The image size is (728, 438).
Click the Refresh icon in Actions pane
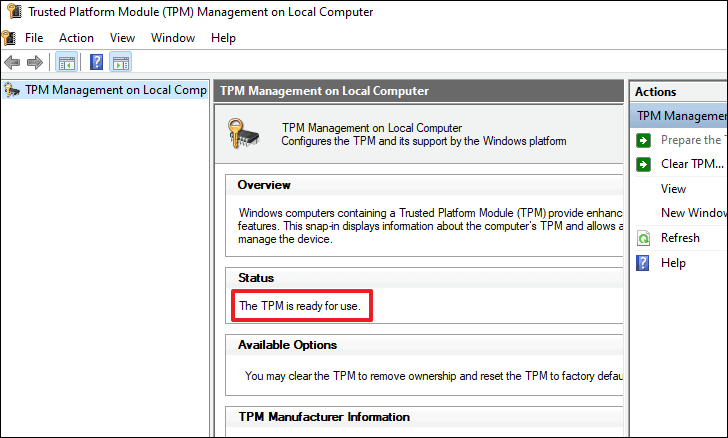[644, 238]
